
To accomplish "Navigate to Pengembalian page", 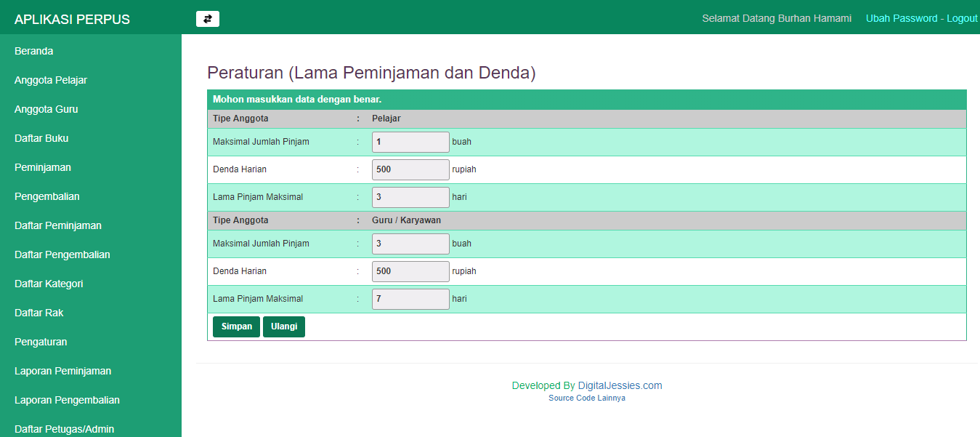I will 47,196.
